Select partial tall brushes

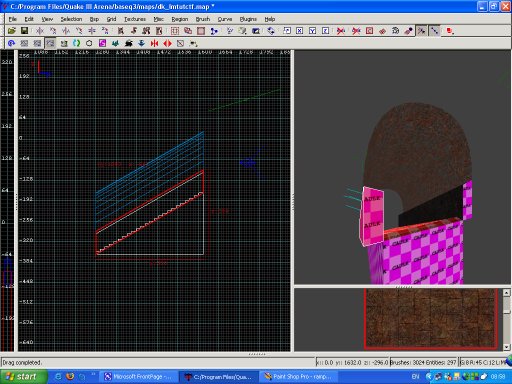coord(146,31)
